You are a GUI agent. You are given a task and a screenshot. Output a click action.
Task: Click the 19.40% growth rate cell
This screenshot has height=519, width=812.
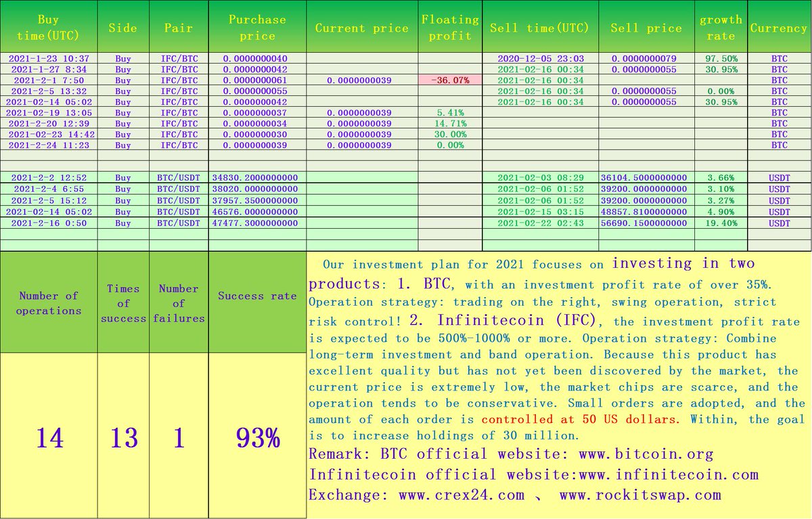tap(721, 223)
